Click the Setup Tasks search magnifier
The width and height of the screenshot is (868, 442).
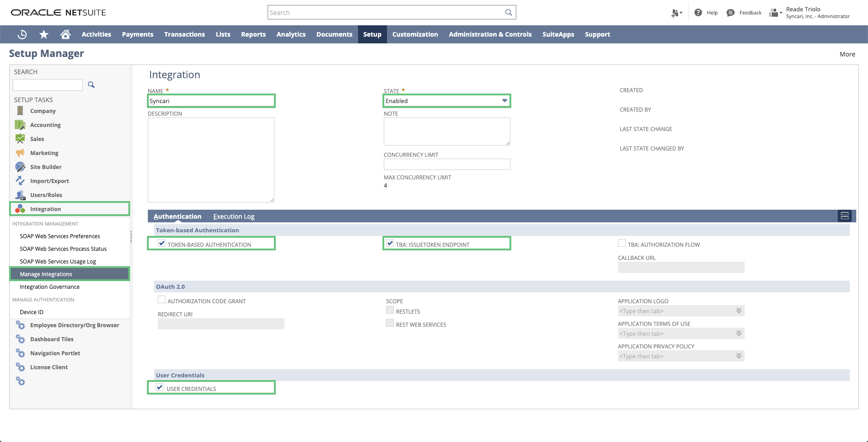(91, 85)
